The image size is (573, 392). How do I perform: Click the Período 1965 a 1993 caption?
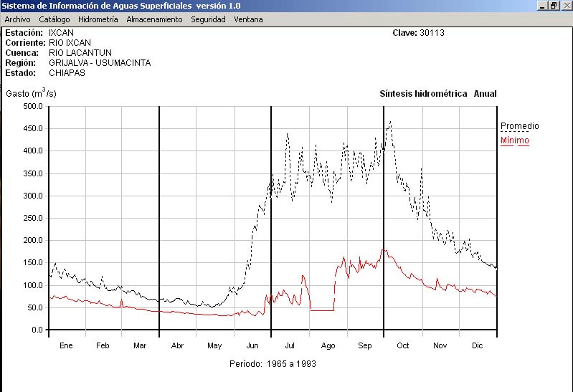tap(273, 364)
